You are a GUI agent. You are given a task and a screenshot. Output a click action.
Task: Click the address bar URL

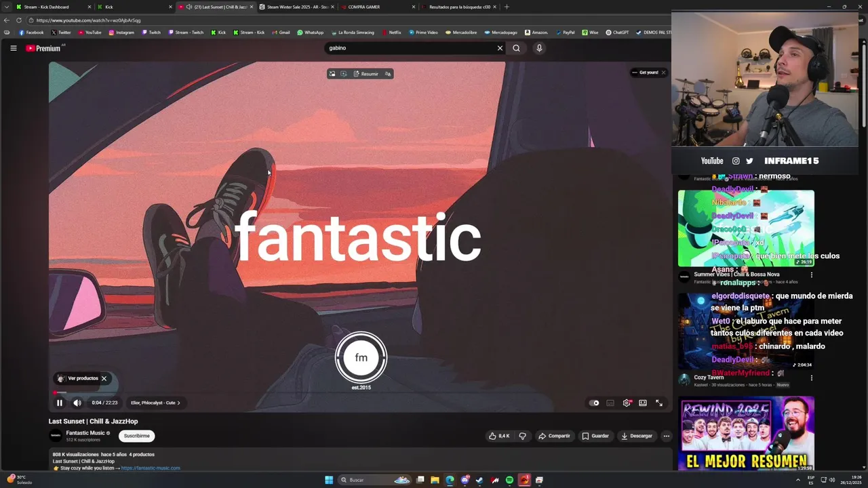tap(88, 20)
